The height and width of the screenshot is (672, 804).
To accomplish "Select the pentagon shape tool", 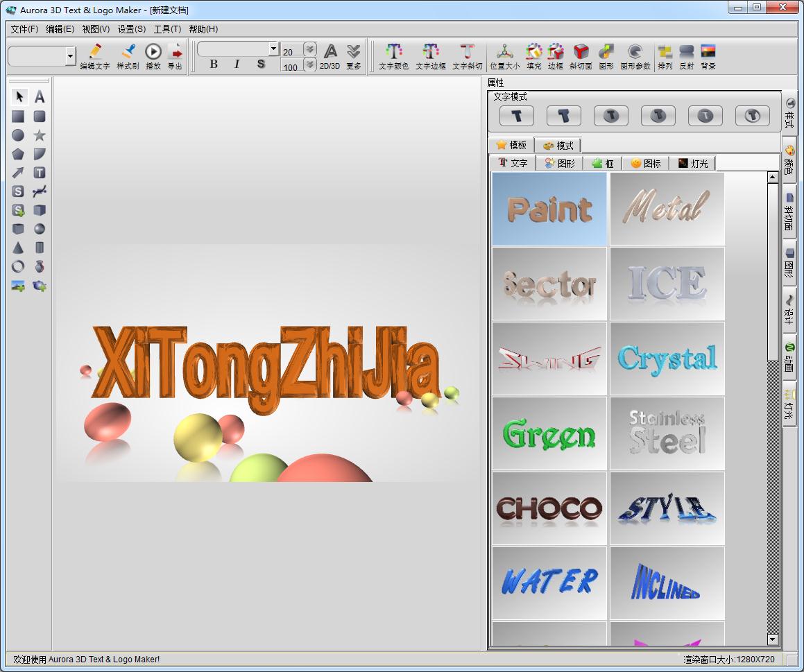I will click(x=18, y=154).
